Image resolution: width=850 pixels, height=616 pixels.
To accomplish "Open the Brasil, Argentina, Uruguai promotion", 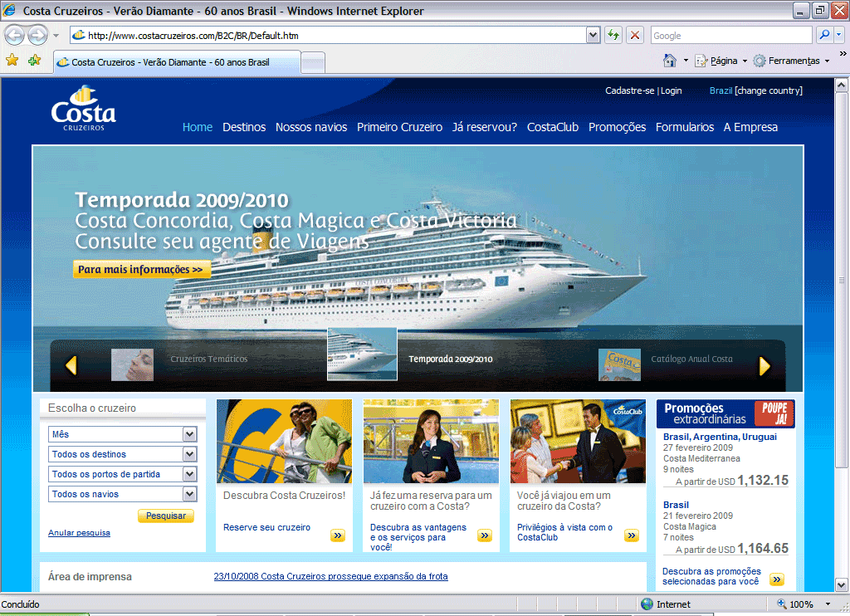I will (720, 437).
